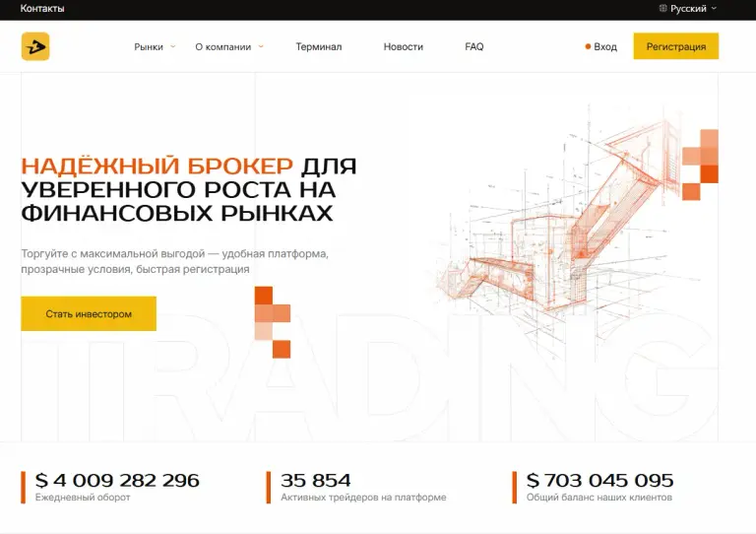Screen dimensions: 756x534
Task: Click 'Активных трейдеров на платформе' label
Action: pyautogui.click(x=363, y=498)
